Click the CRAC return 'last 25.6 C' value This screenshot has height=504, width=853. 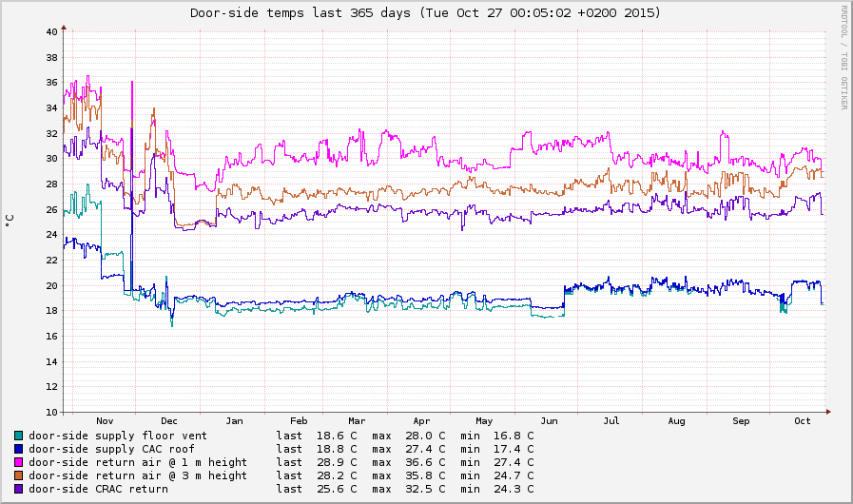point(317,490)
